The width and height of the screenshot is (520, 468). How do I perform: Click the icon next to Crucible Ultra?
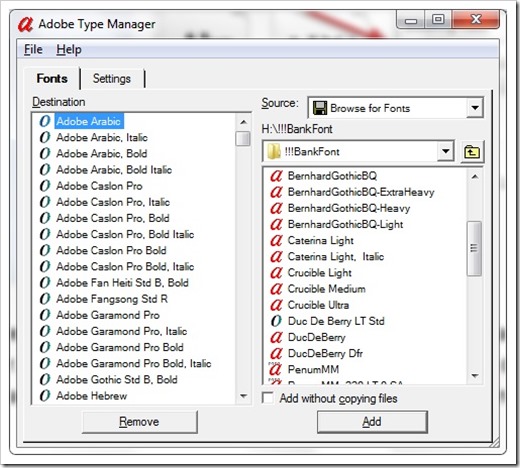[276, 305]
